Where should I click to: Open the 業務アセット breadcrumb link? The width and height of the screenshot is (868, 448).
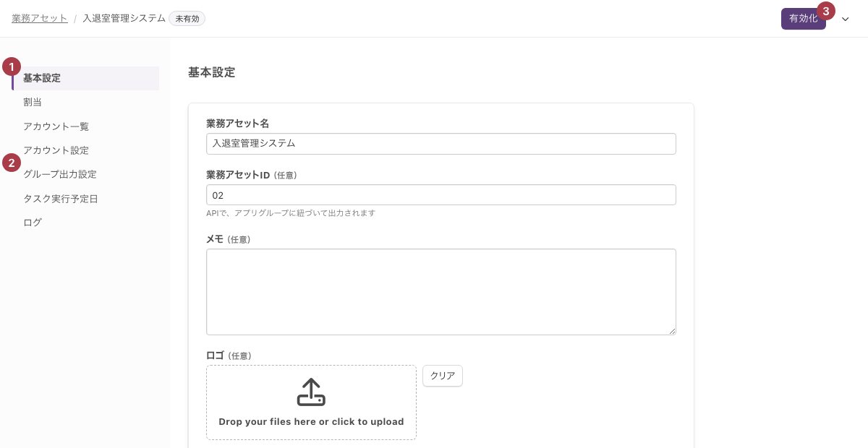pyautogui.click(x=40, y=19)
